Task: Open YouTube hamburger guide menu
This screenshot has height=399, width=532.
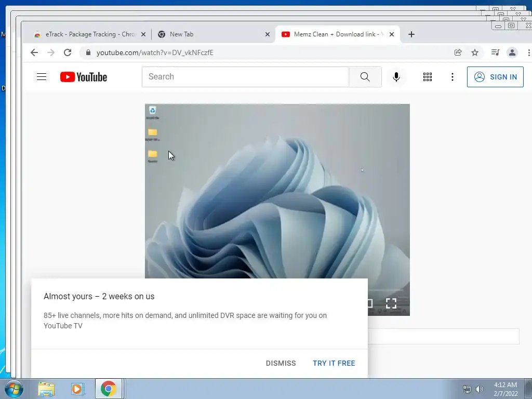Action: pos(42,77)
